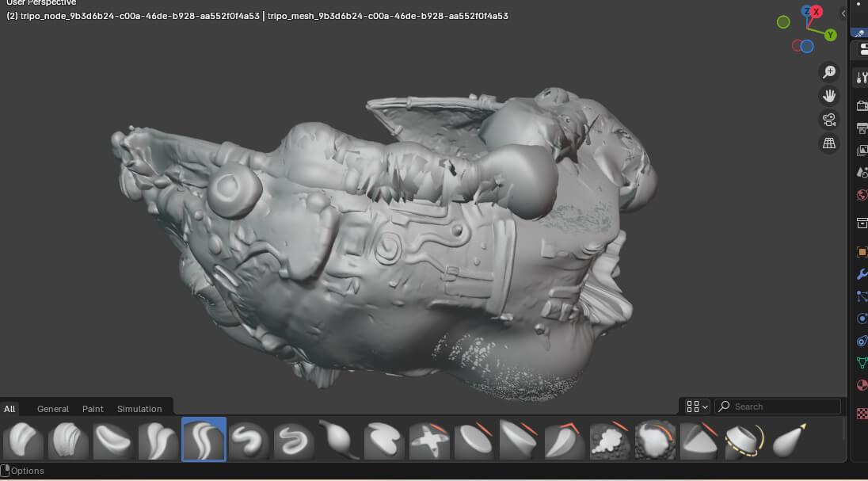Click the green Y axis on the gizmo
The height and width of the screenshot is (481, 868).
coord(830,35)
